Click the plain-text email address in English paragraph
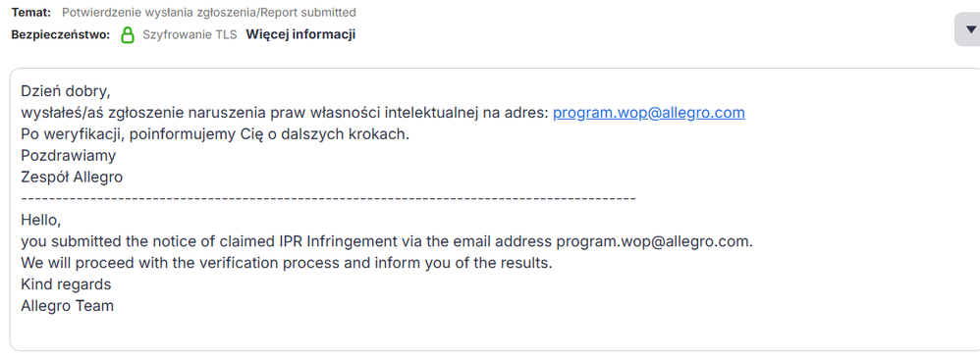Viewport: 980px width, 359px height. tap(654, 241)
